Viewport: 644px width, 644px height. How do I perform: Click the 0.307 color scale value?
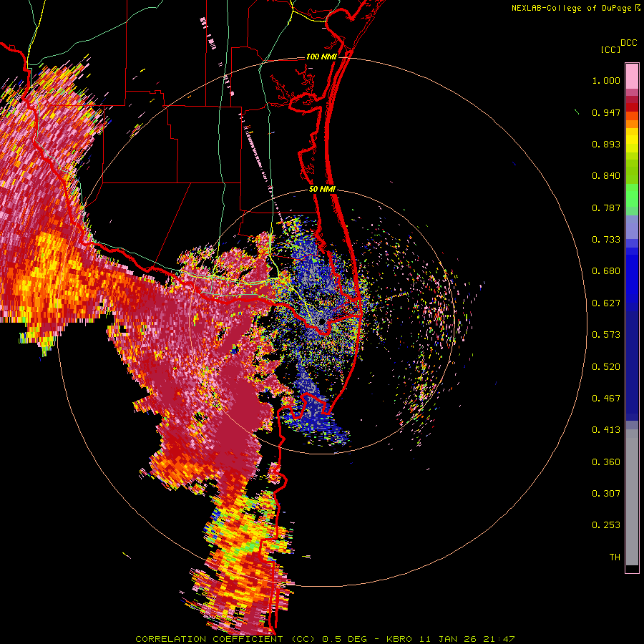[x=606, y=493]
